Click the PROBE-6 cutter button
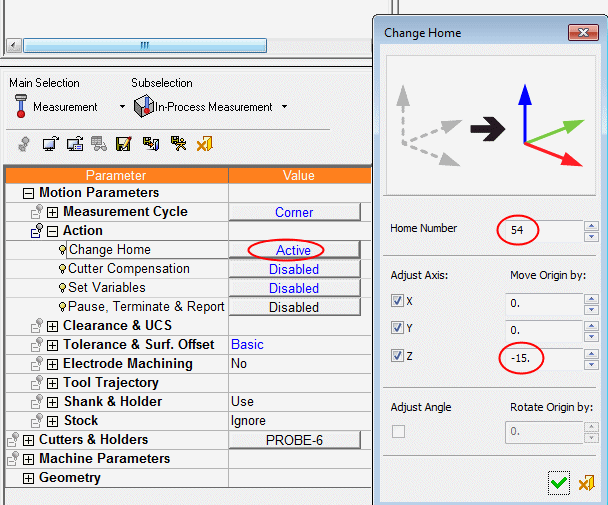608x505 pixels. coord(294,440)
